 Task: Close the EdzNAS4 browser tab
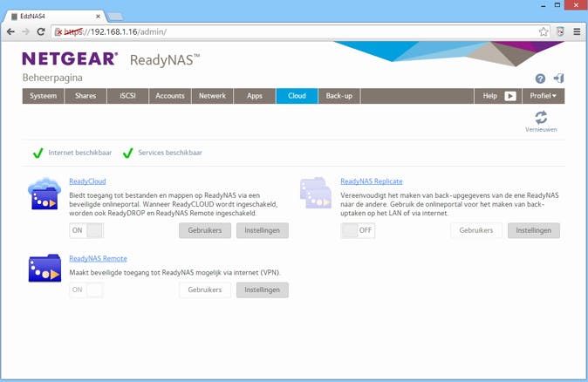98,17
